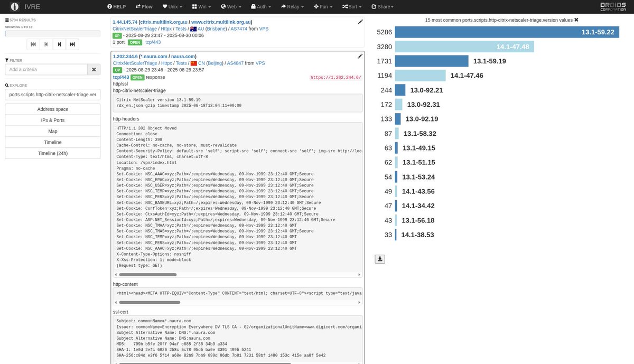634x364 pixels.
Task: Click the green OPEN badge of first host
Action: pos(135,42)
